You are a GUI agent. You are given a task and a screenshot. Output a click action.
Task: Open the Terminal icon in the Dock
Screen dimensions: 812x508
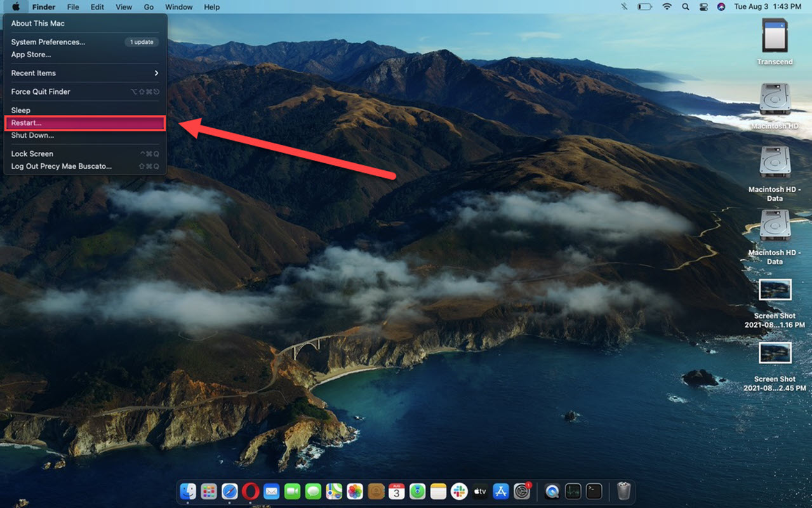click(x=593, y=491)
